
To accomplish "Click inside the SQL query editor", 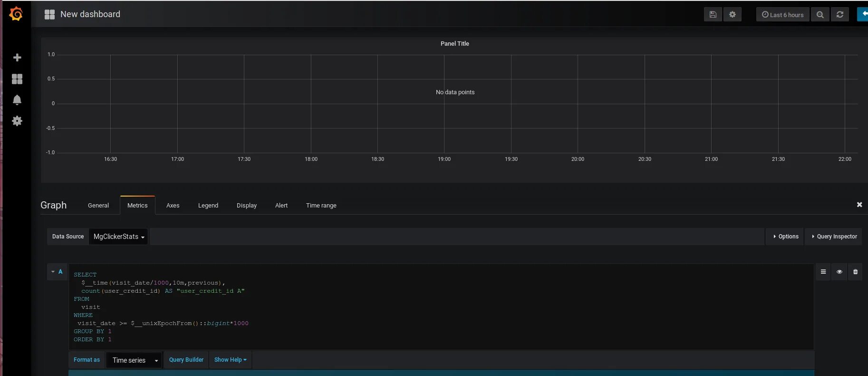I will 441,307.
